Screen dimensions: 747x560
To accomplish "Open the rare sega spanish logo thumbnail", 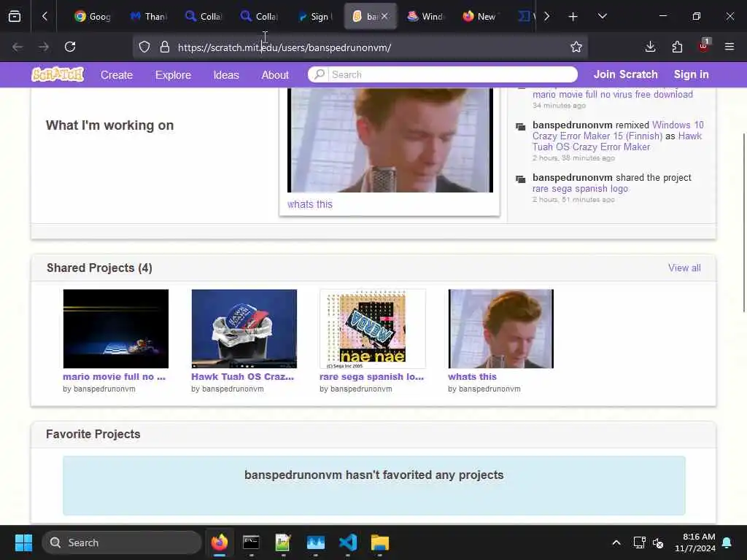I will point(373,329).
